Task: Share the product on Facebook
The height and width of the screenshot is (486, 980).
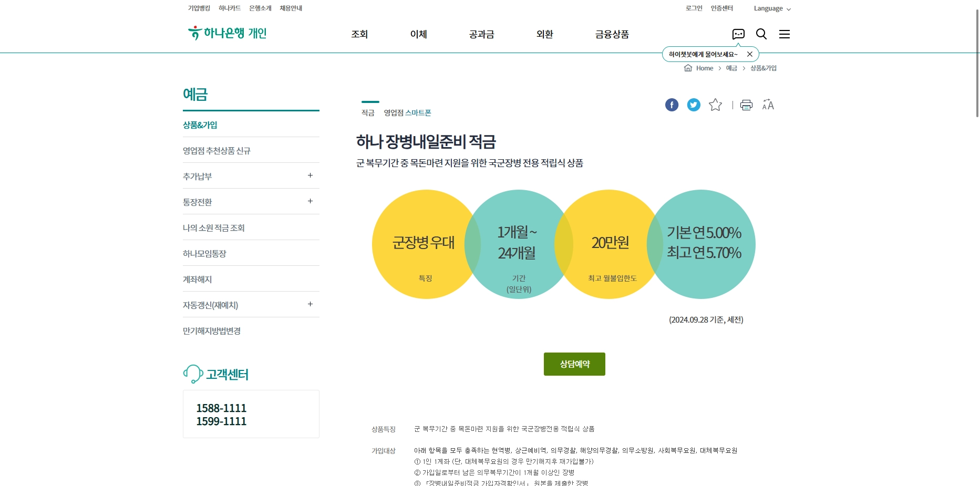Action: tap(672, 105)
